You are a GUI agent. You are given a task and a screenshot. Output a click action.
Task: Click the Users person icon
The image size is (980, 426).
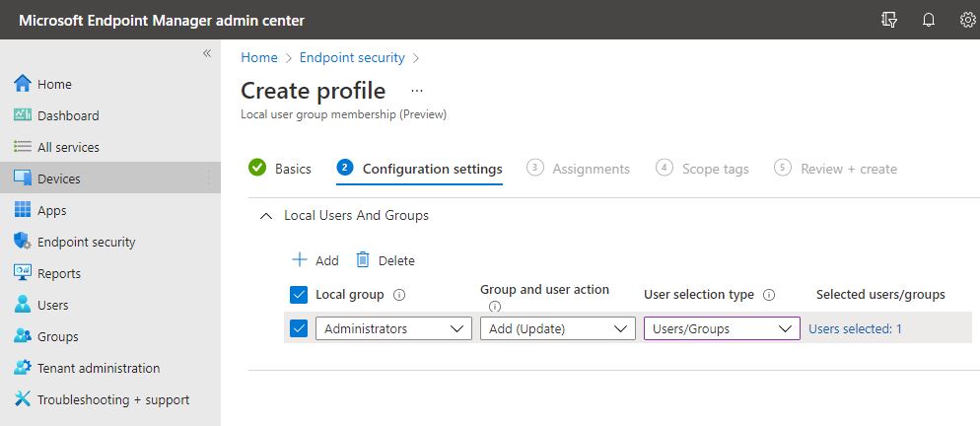click(x=23, y=304)
